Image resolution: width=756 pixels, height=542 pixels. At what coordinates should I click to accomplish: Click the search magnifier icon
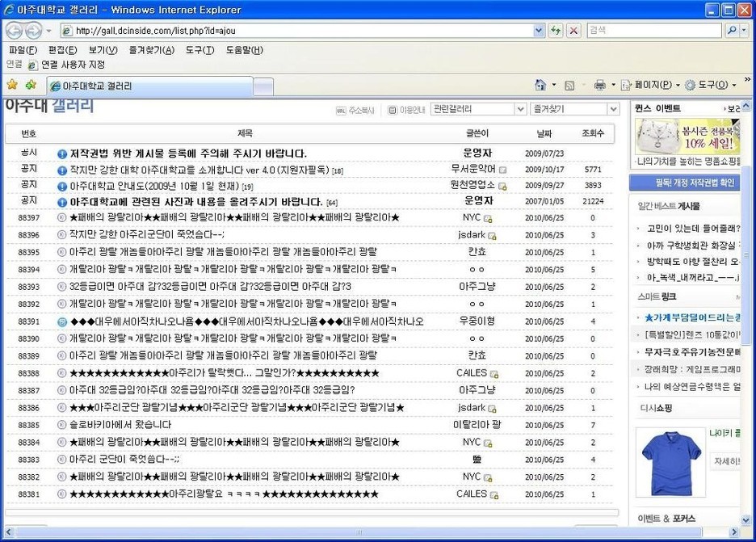[732, 31]
